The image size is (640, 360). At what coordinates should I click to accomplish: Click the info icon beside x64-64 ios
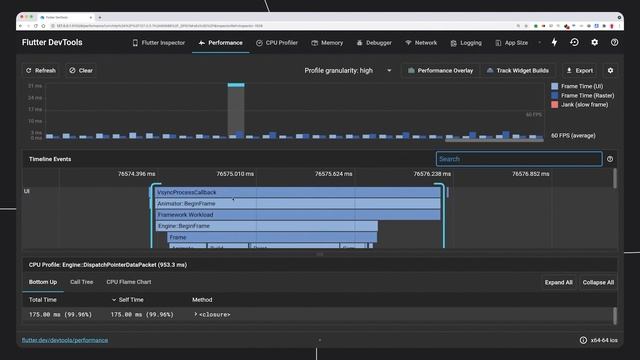click(x=583, y=340)
